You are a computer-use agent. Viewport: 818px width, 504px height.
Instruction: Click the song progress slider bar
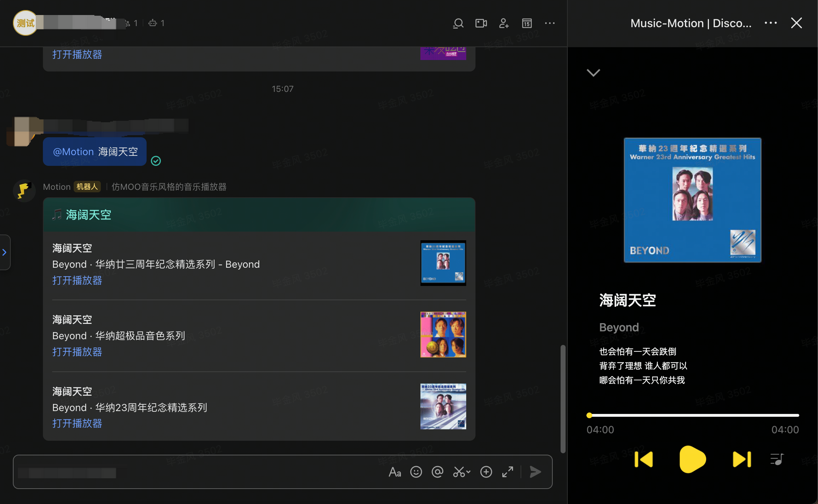(693, 415)
